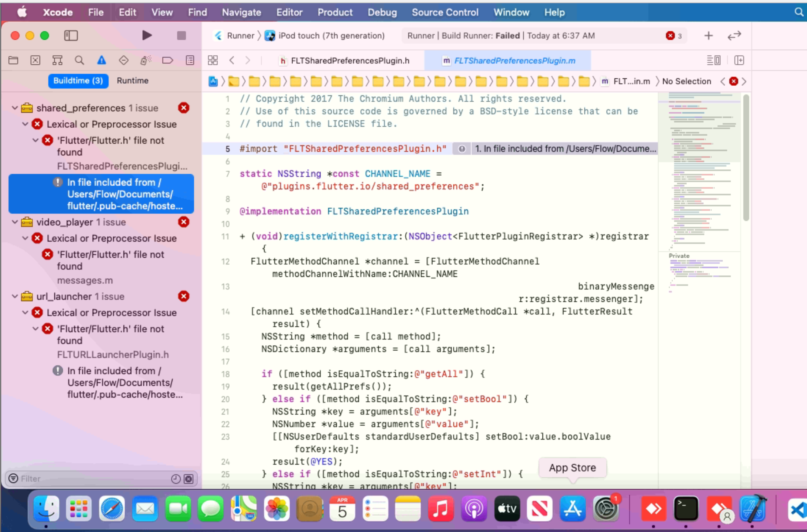Open Spotlight search in the menu bar
Viewport: 807px width, 532px height.
click(x=800, y=12)
